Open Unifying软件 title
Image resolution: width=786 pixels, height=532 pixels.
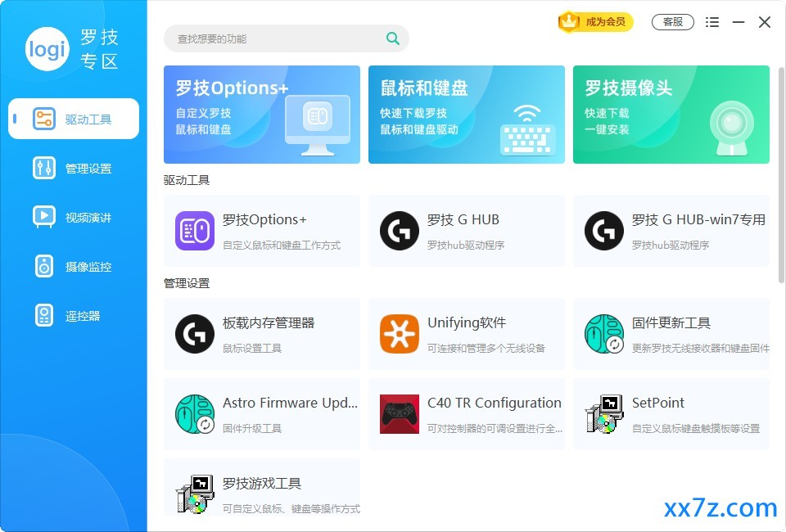pos(467,322)
